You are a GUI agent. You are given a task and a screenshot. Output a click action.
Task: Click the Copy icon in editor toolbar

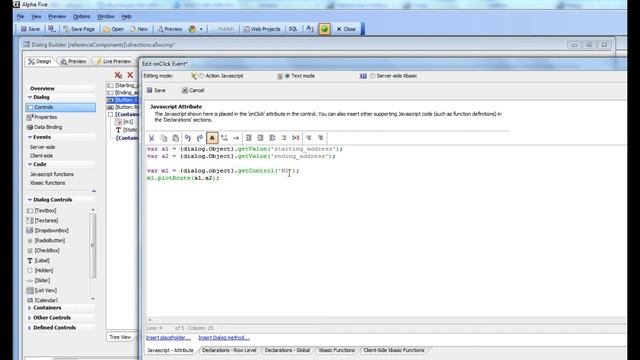164,138
